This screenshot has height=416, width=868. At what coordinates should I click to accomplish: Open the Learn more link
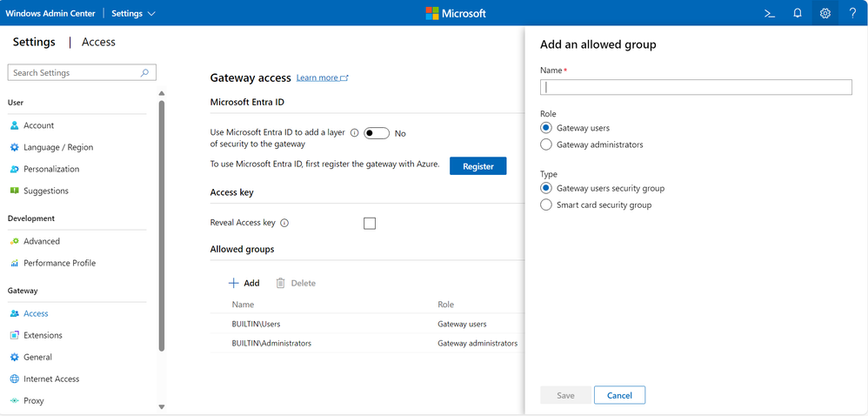317,78
